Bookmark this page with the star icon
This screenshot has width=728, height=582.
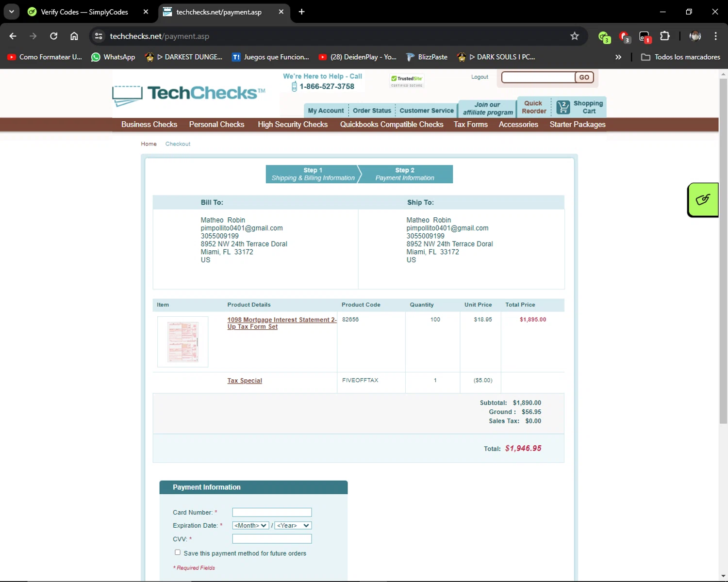(x=575, y=36)
